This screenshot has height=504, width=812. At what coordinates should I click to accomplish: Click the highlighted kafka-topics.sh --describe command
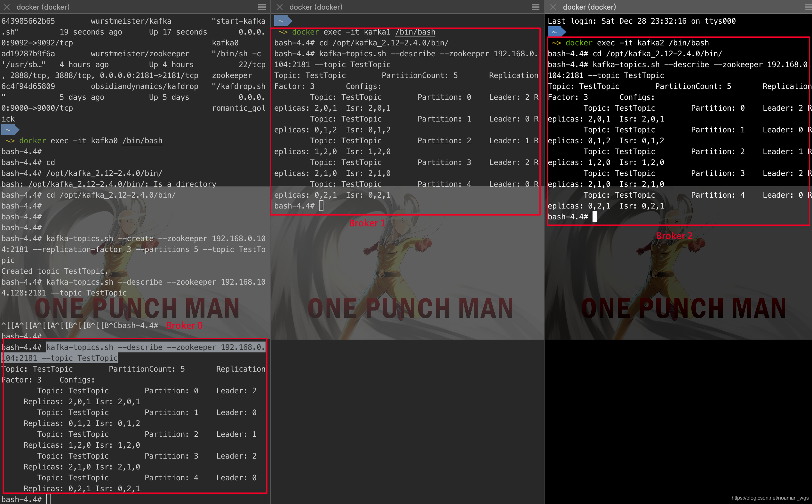pos(133,353)
